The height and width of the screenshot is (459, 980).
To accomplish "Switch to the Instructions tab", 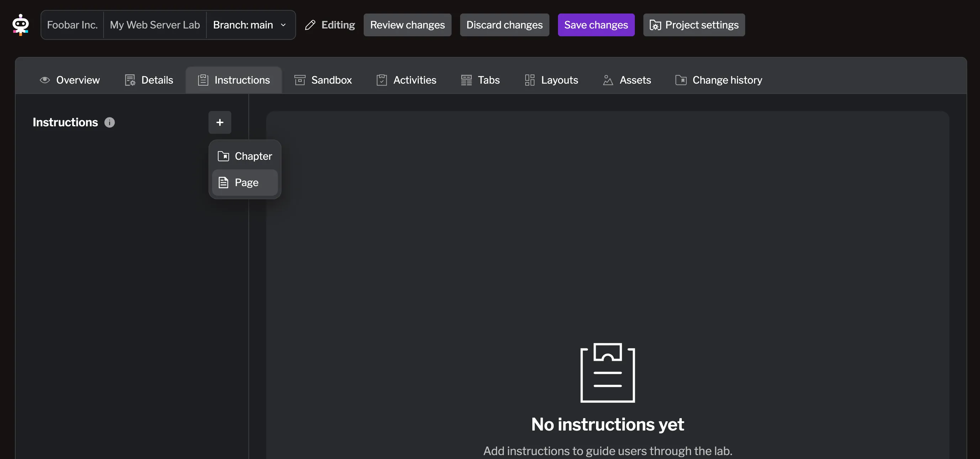I will (233, 80).
